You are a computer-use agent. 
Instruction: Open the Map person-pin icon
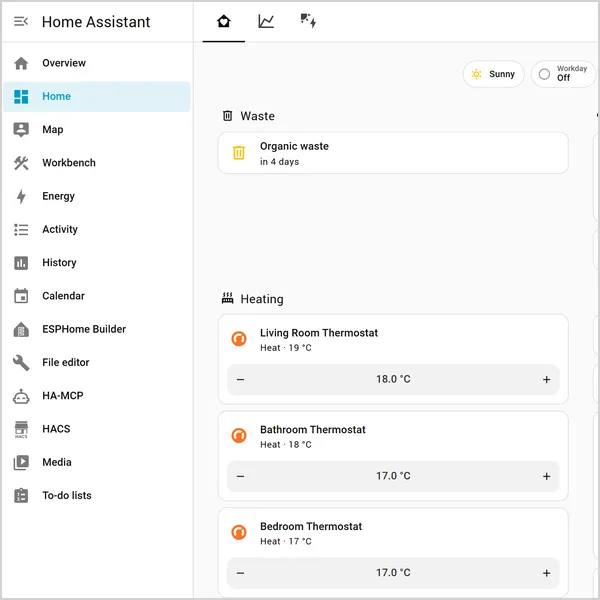[21, 130]
